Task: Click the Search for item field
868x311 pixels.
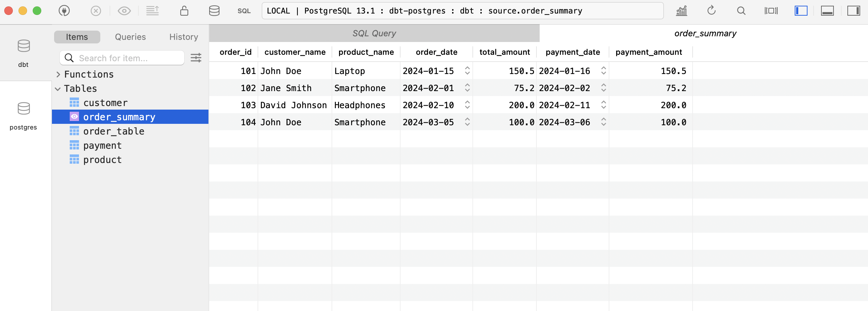Action: 122,58
